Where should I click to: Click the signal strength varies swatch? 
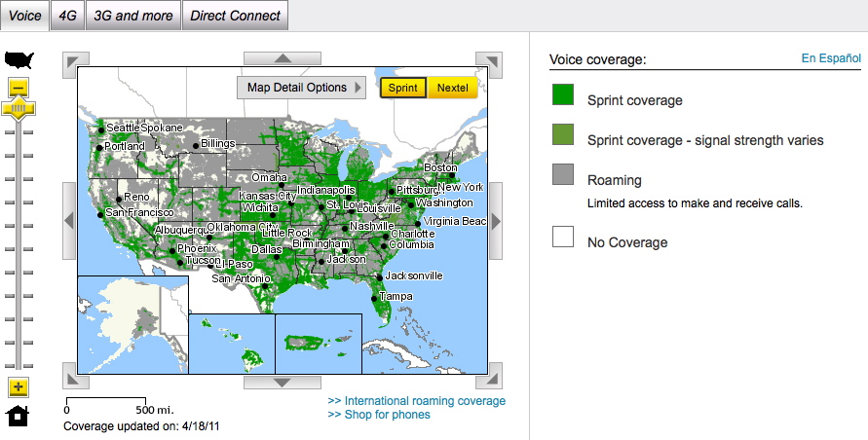pyautogui.click(x=563, y=134)
